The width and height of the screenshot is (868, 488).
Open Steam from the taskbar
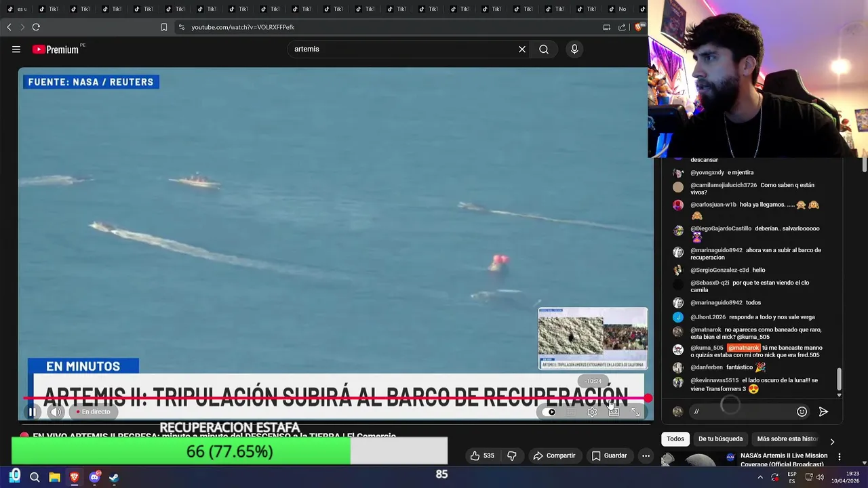114,477
